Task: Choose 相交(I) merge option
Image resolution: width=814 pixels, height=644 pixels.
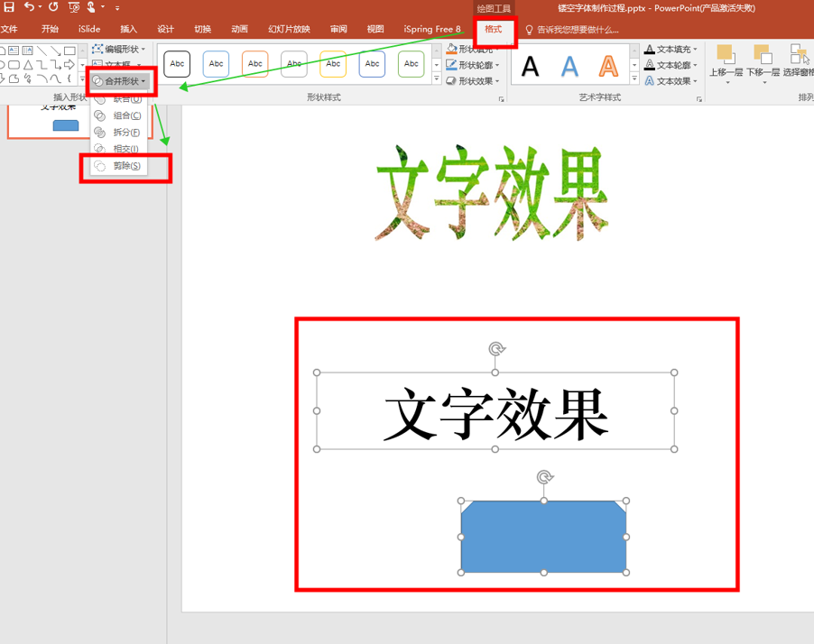Action: [x=119, y=149]
